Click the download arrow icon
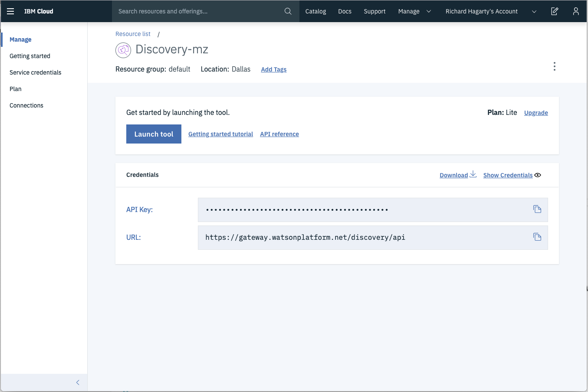The height and width of the screenshot is (392, 588). coord(473,174)
